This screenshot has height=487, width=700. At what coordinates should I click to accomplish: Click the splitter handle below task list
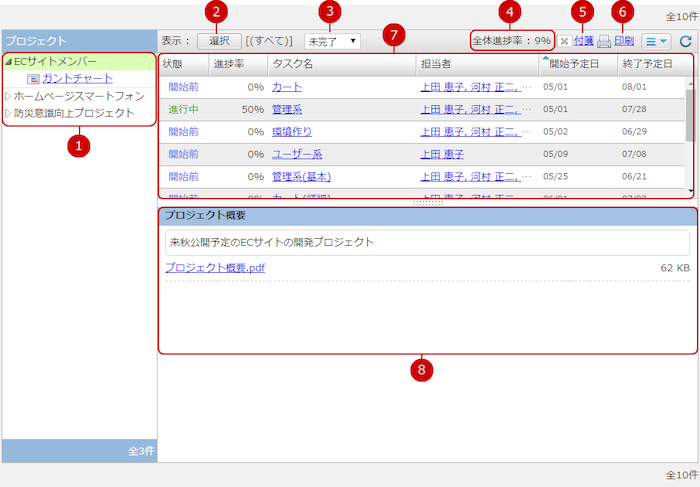coord(427,202)
